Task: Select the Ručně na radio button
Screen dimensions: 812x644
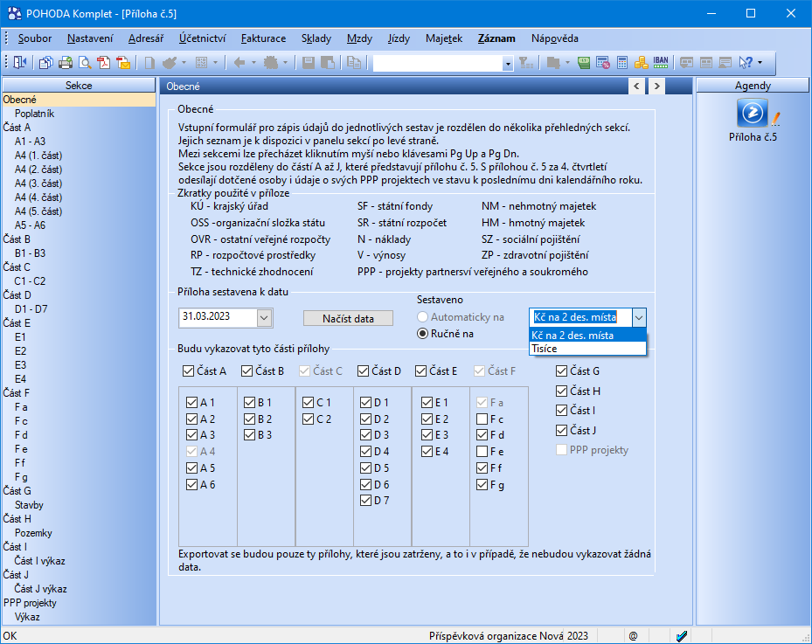Action: (422, 334)
